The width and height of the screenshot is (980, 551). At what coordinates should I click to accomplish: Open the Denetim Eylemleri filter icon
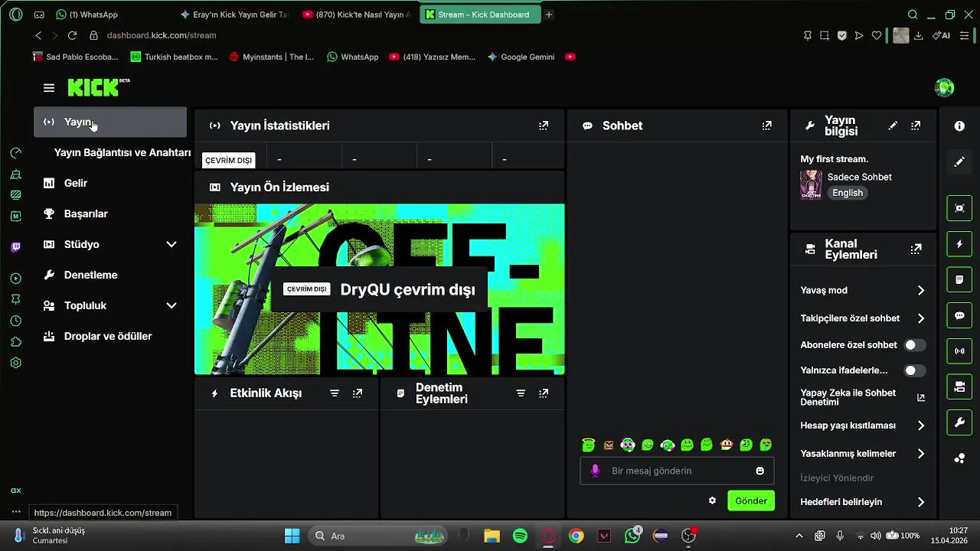[521, 393]
